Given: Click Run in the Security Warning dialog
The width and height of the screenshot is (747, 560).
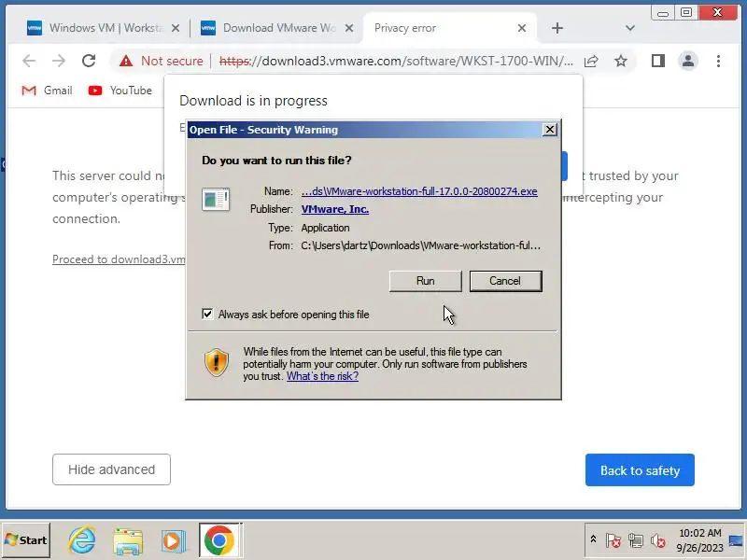Looking at the screenshot, I should [425, 281].
